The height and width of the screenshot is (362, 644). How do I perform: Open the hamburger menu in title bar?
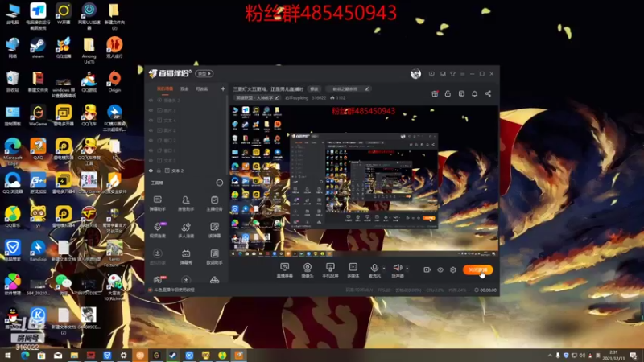click(x=462, y=74)
